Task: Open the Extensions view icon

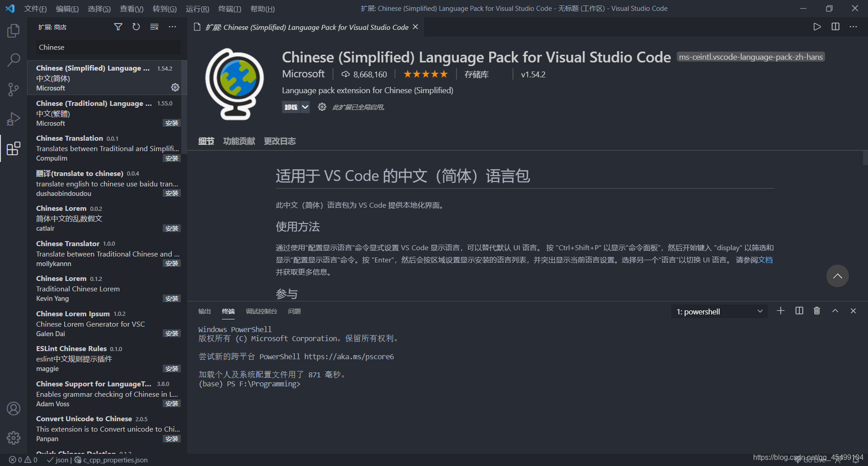Action: [14, 148]
